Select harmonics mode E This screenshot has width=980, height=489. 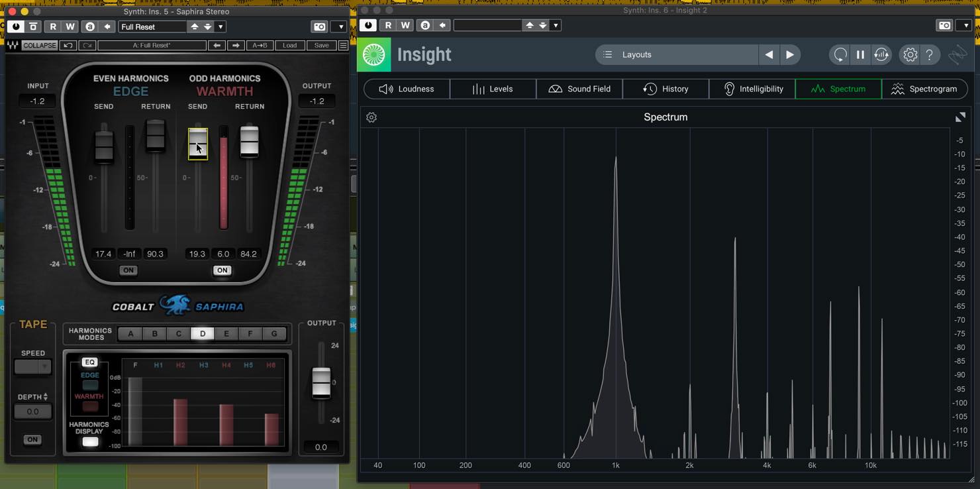coord(226,334)
